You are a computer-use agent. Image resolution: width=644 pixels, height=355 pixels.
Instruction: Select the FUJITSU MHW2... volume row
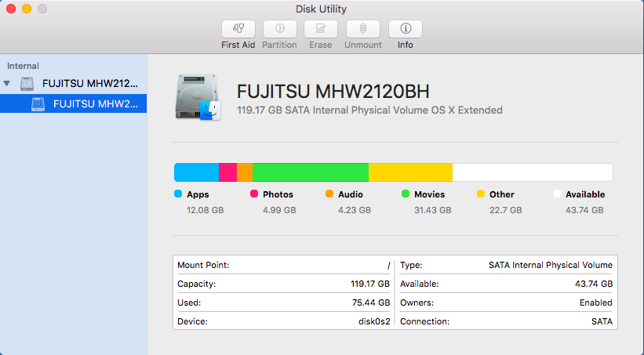click(73, 103)
